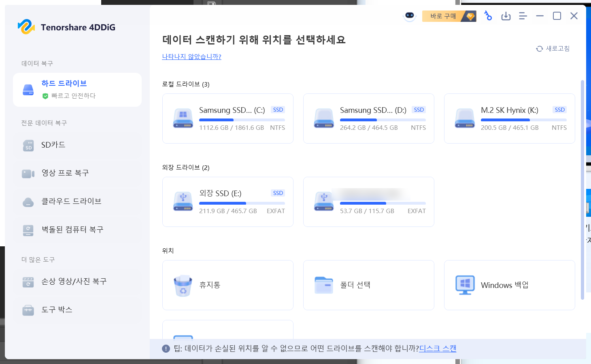
Task: Select the Samsung SSD (D:) drive card
Action: point(369,119)
